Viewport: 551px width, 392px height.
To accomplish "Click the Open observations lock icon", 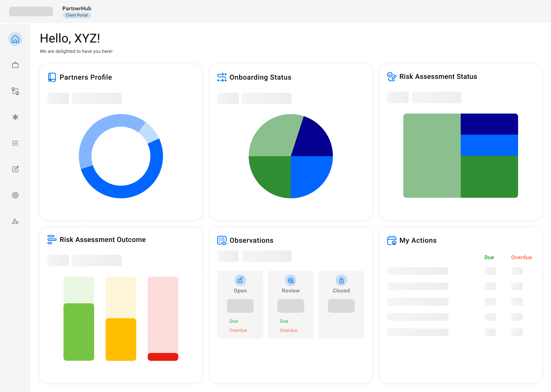I will [240, 280].
